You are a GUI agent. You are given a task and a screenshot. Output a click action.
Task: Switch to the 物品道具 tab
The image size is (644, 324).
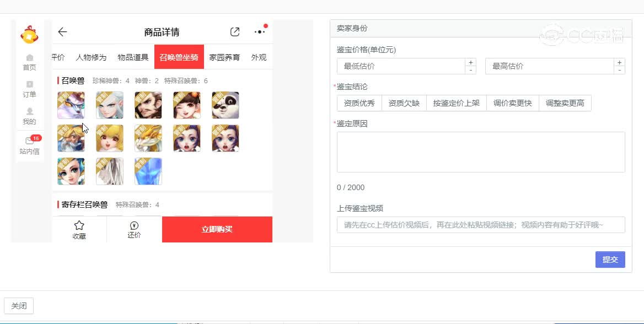(133, 57)
